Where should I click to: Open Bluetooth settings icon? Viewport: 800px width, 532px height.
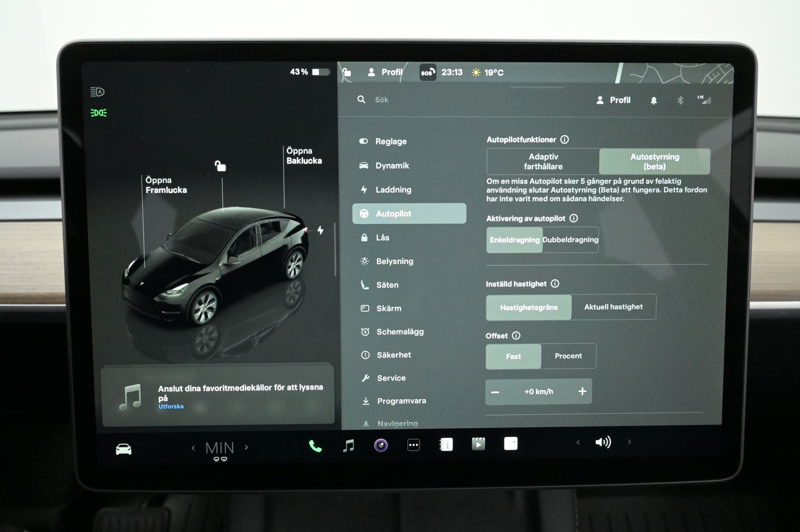[x=680, y=100]
